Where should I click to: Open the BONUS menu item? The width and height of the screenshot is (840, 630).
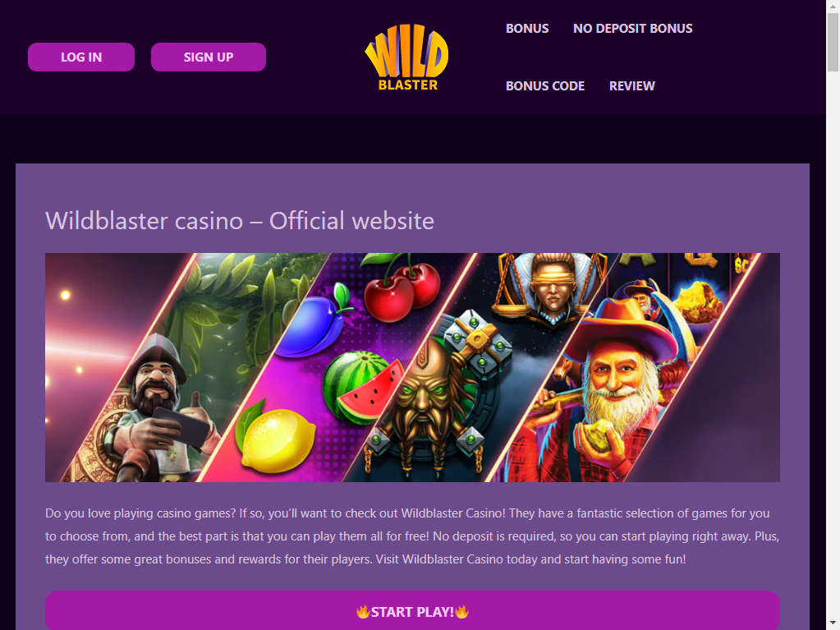527,29
